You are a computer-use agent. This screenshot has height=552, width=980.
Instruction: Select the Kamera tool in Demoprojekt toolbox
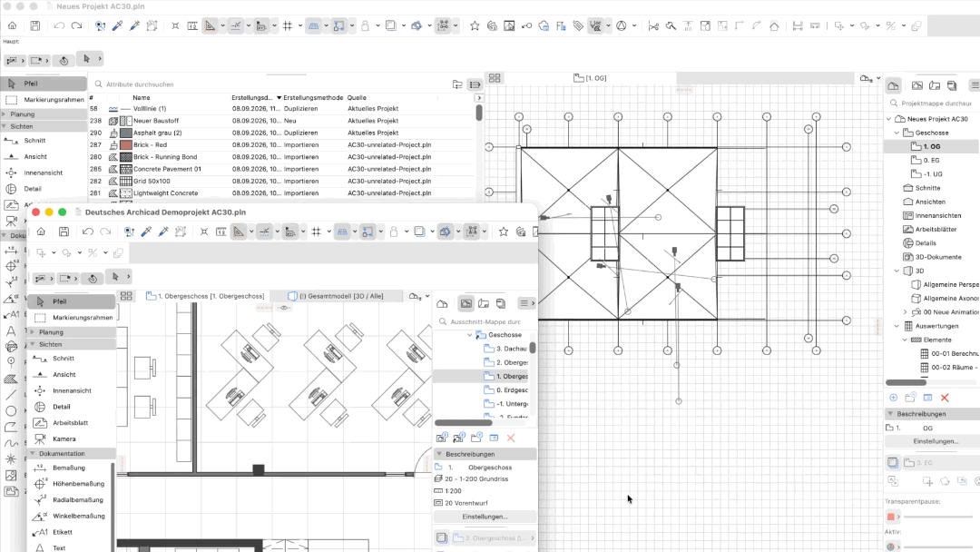64,439
